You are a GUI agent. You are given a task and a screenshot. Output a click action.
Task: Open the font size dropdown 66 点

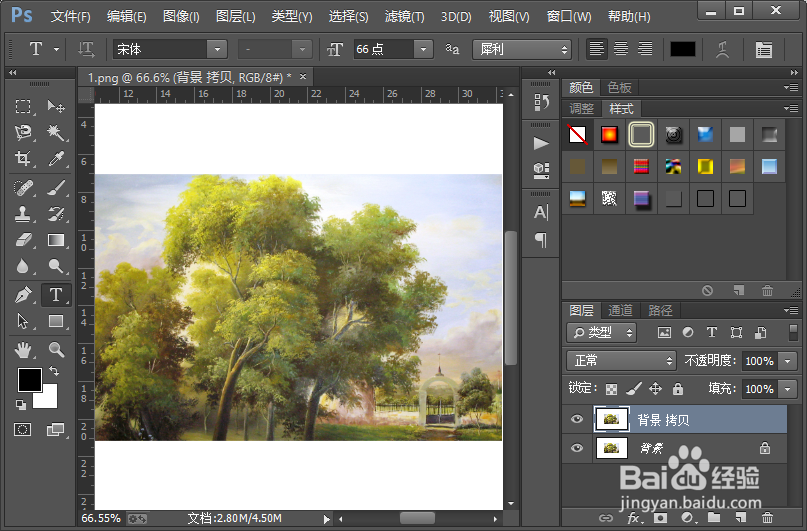point(423,49)
